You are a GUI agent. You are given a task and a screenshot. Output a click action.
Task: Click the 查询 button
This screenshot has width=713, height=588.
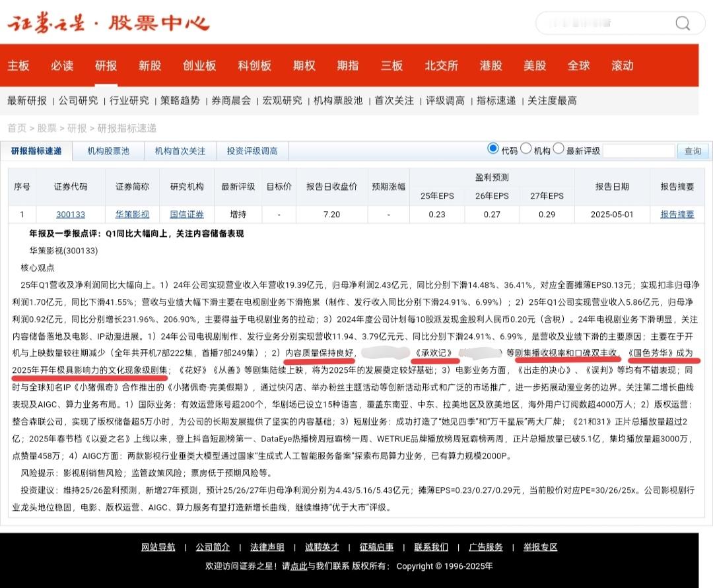693,151
